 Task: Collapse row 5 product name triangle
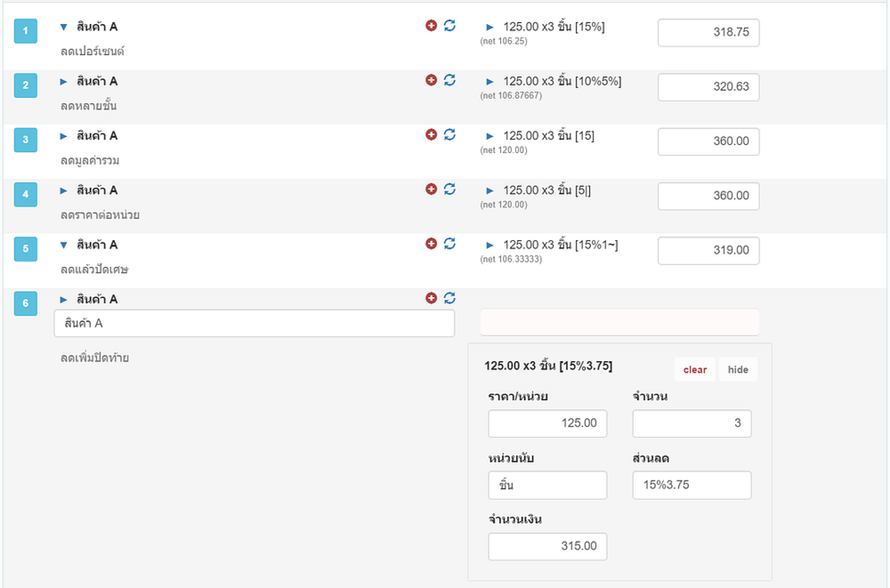click(x=64, y=245)
